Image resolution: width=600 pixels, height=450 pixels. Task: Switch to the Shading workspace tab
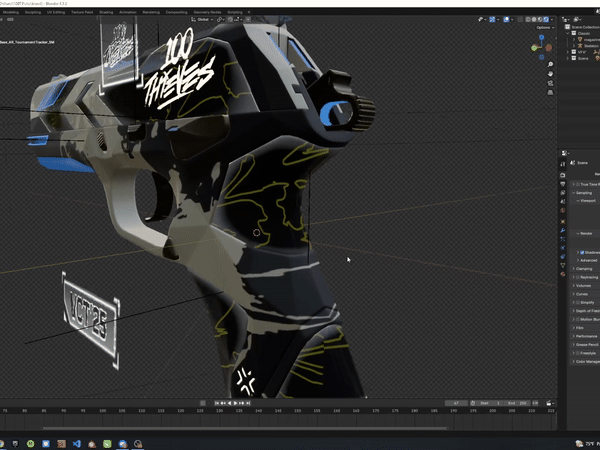(x=106, y=12)
